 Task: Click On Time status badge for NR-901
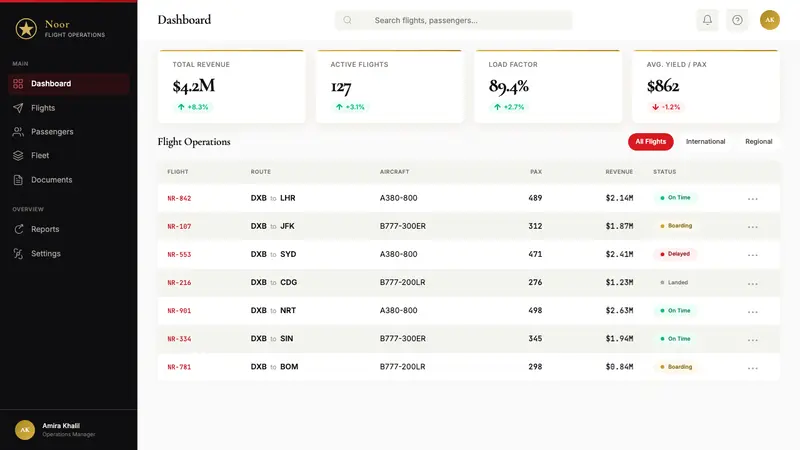[x=676, y=310]
